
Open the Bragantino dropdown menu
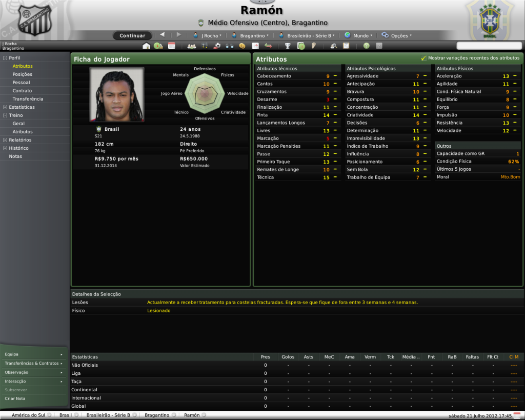[252, 36]
